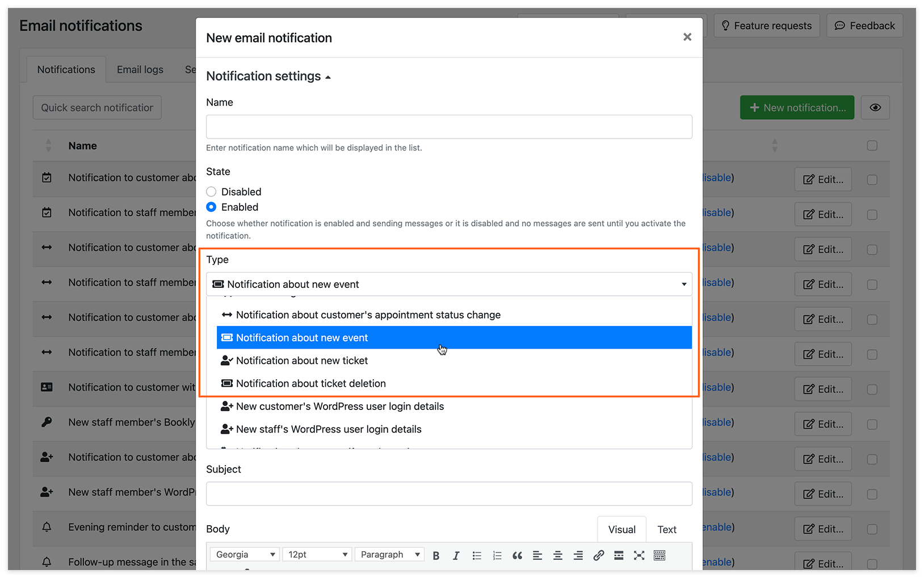Insert link using chain icon
This screenshot has width=924, height=578.
[x=598, y=555]
